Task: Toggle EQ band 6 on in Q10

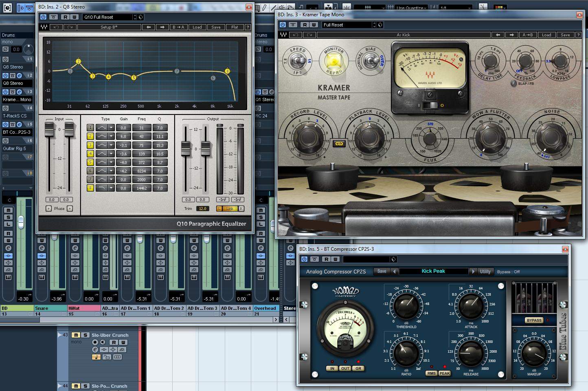Action: pos(90,171)
